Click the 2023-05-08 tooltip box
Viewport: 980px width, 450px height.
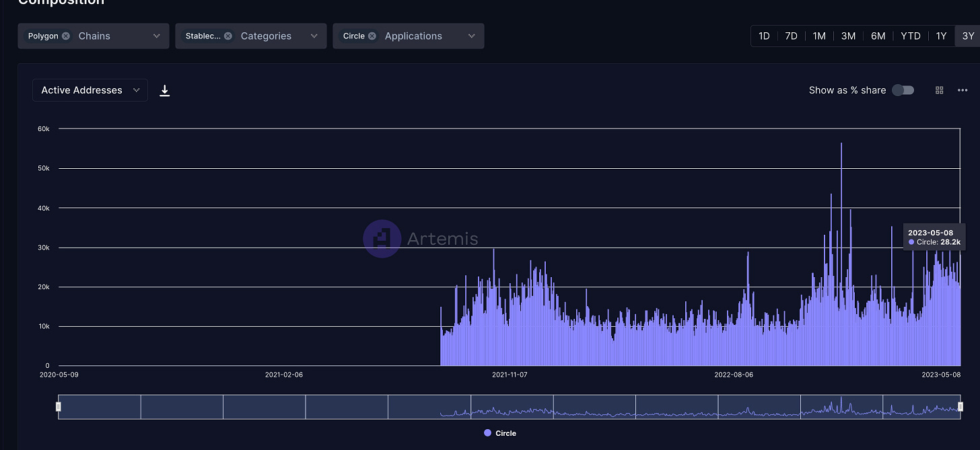tap(934, 237)
